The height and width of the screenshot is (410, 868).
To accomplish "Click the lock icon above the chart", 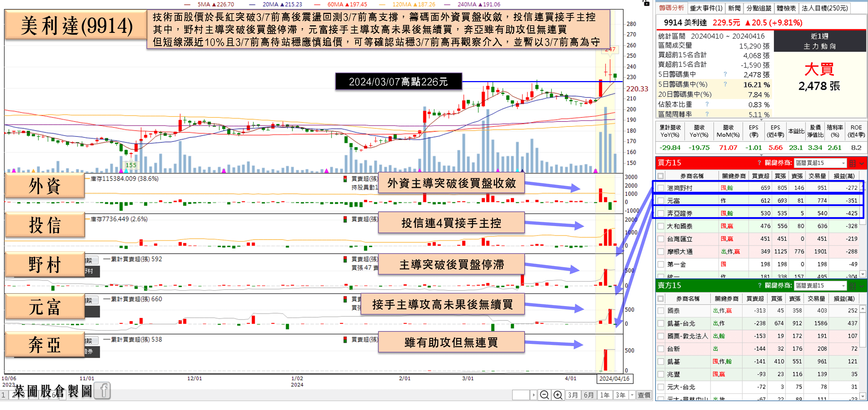I will pyautogui.click(x=646, y=3).
